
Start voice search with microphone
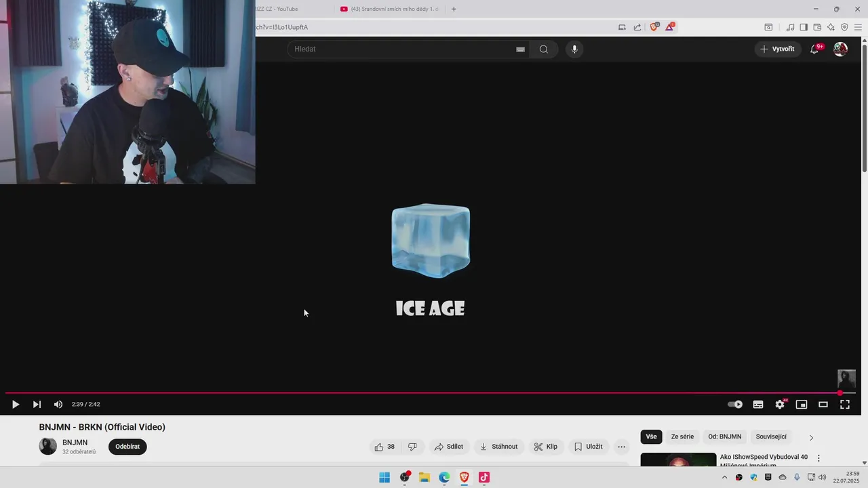click(x=574, y=49)
